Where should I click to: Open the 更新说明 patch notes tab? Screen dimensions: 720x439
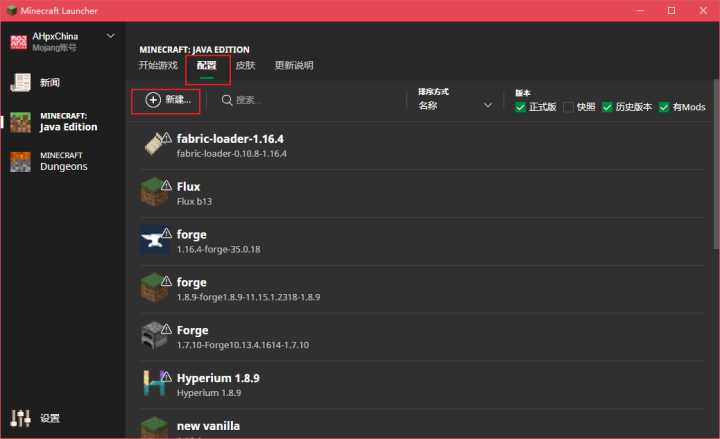(294, 66)
